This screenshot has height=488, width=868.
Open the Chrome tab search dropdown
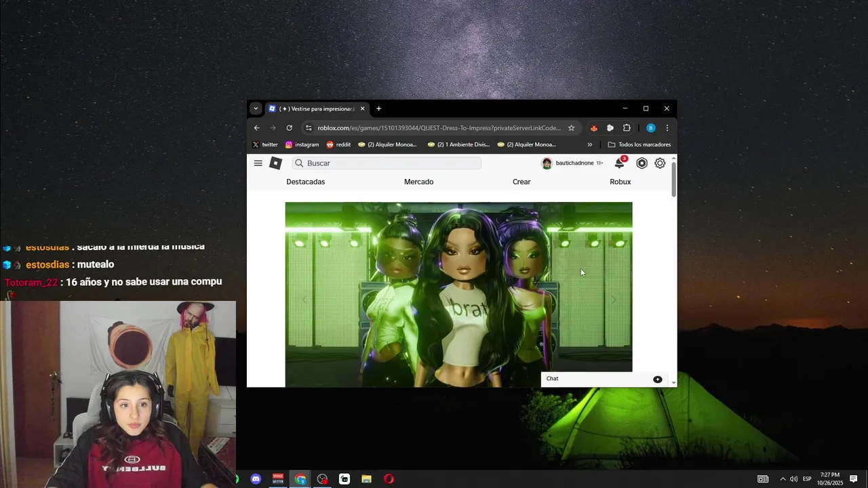256,108
